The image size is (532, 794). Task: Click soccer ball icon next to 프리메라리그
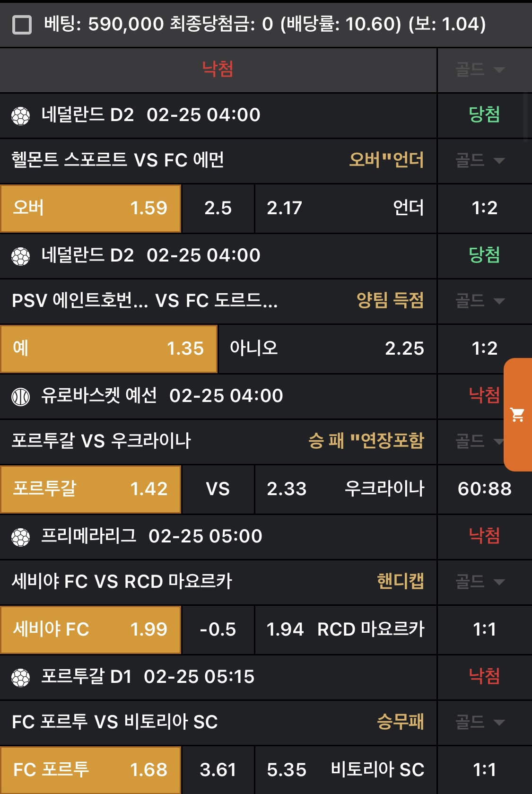click(x=21, y=537)
